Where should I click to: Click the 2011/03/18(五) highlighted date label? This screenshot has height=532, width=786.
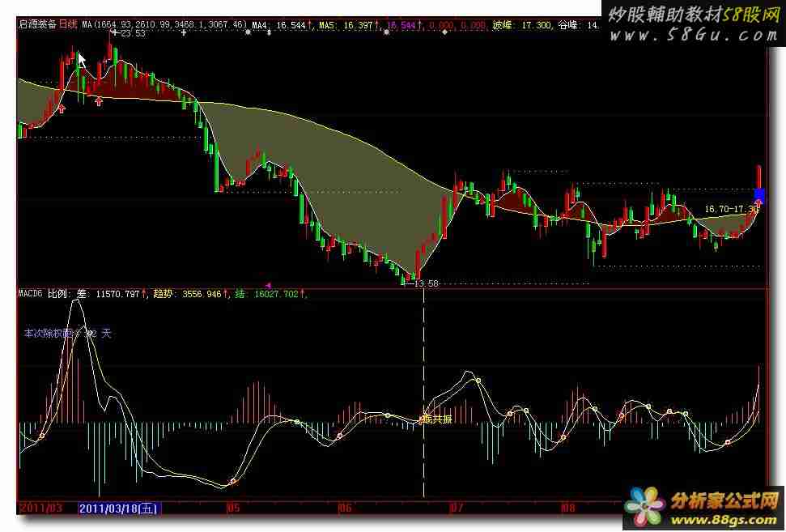coord(119,509)
